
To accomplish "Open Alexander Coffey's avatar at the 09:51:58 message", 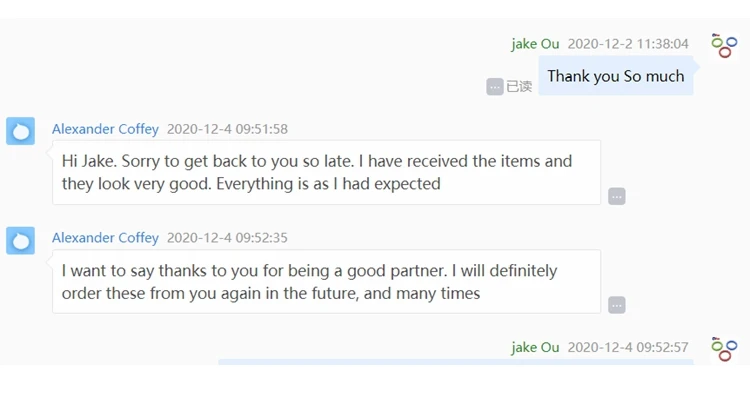I will coord(21,131).
